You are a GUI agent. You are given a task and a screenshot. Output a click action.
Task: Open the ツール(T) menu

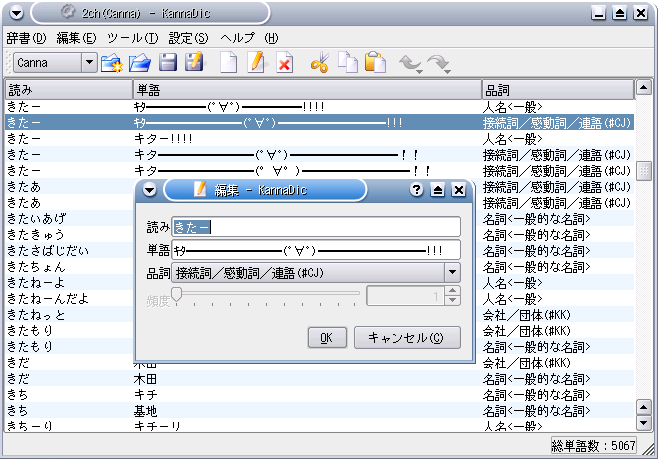click(x=132, y=37)
